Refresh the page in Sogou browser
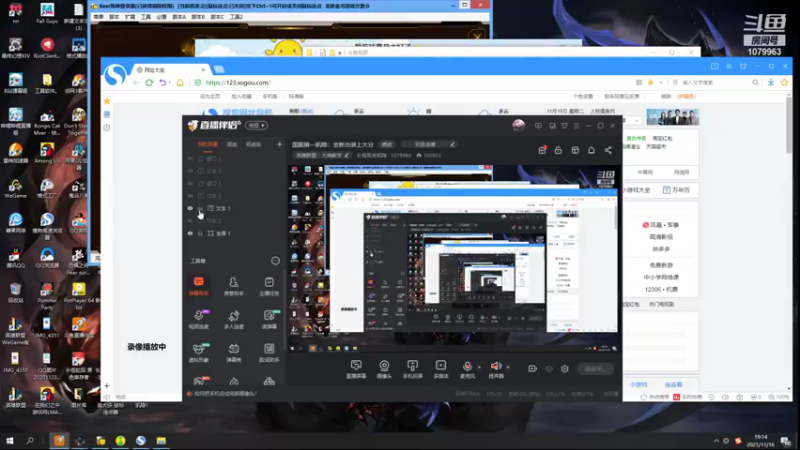This screenshot has height=450, width=800. click(x=149, y=83)
